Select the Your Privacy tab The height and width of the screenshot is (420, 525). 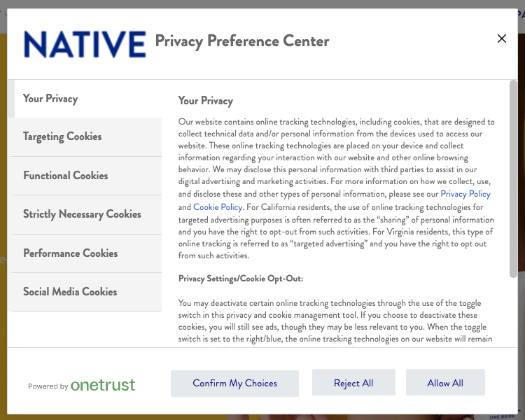[x=50, y=99]
